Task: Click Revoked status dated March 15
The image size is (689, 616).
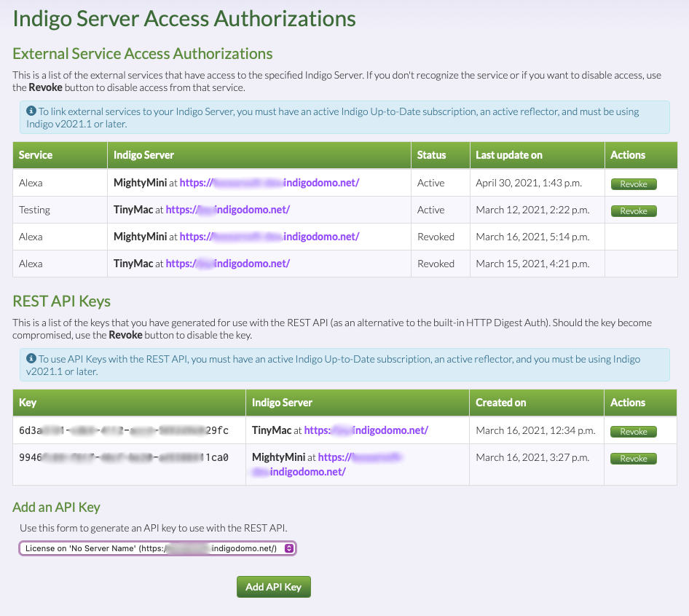Action: pyautogui.click(x=436, y=264)
